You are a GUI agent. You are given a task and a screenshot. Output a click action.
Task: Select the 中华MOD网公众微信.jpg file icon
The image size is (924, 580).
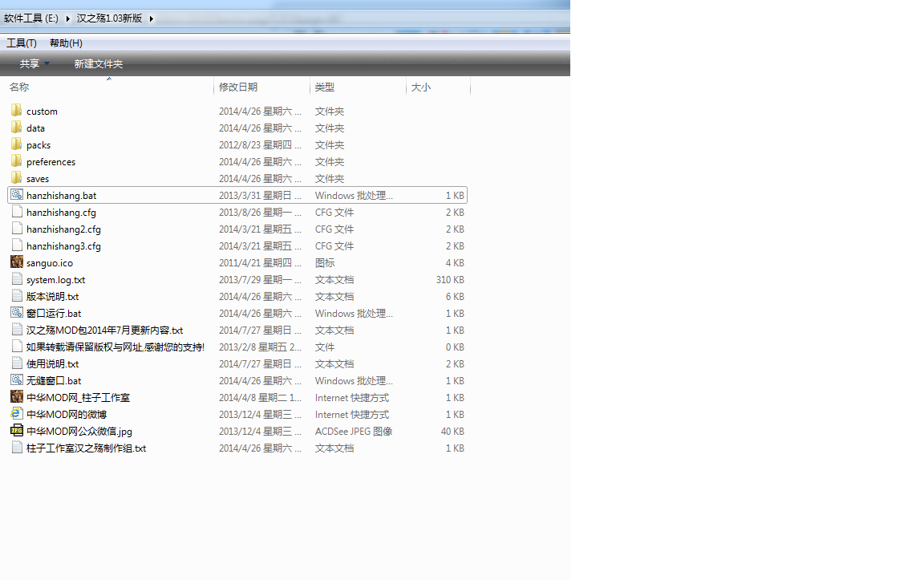coord(16,431)
